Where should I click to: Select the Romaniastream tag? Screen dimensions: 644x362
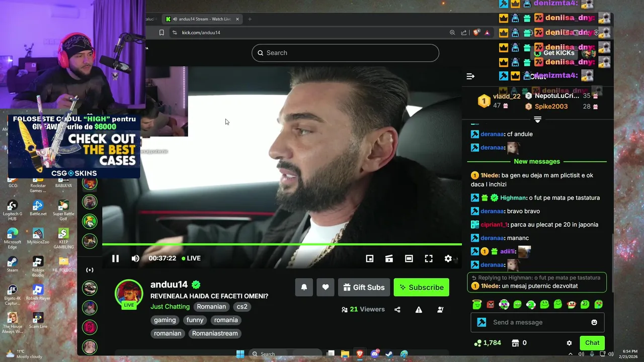click(x=215, y=333)
